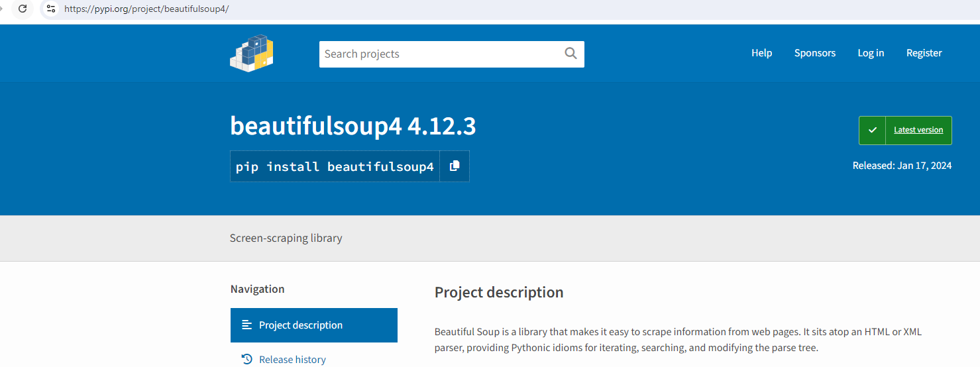
Task: Click the browser address bar URL
Action: pyautogui.click(x=146, y=9)
